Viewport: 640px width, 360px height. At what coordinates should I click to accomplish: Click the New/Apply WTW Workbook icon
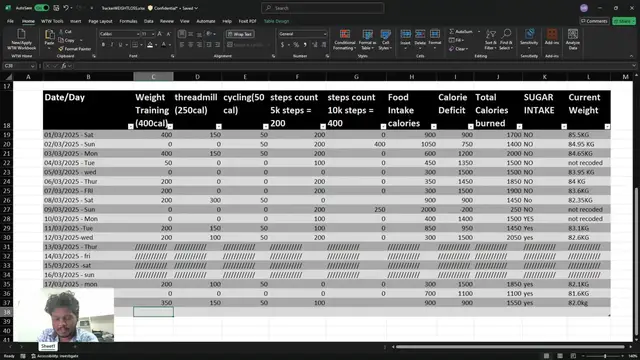click(x=21, y=34)
